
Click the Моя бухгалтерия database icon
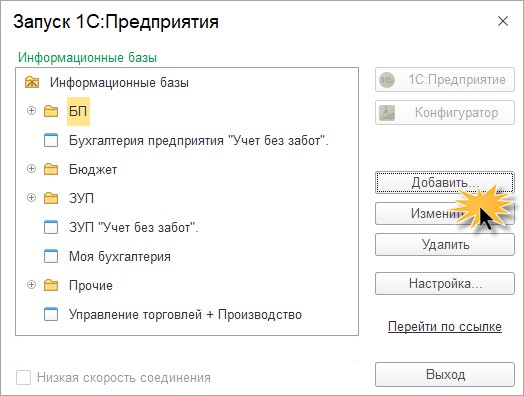point(51,256)
